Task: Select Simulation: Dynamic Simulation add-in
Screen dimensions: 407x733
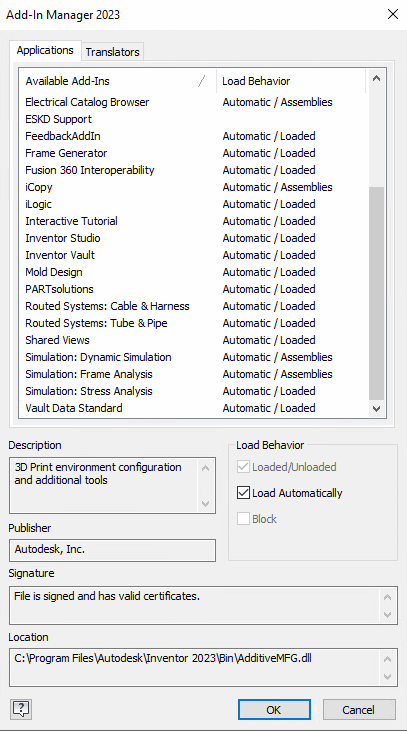Action: [x=194, y=357]
